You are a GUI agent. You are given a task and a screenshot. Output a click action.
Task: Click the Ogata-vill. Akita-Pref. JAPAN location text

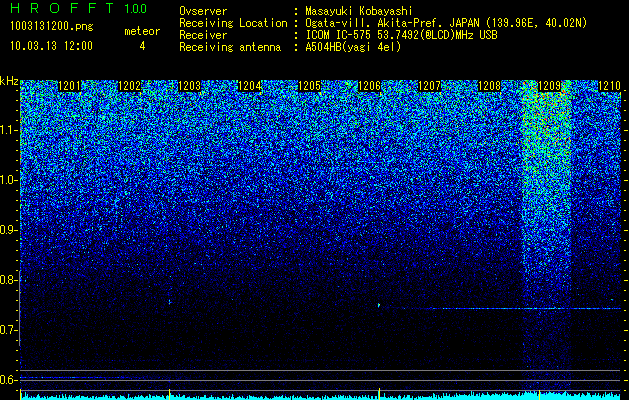[446, 23]
